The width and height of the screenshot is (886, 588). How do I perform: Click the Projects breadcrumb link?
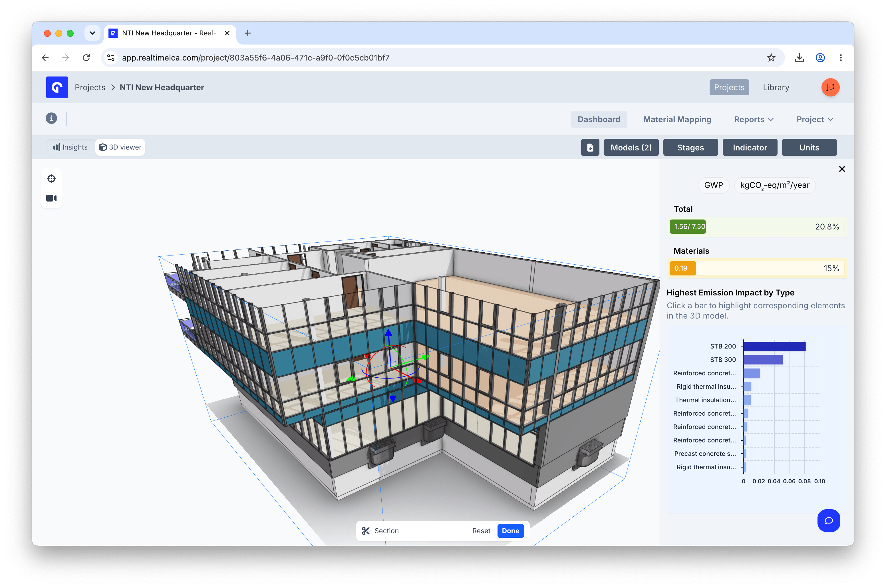(90, 87)
